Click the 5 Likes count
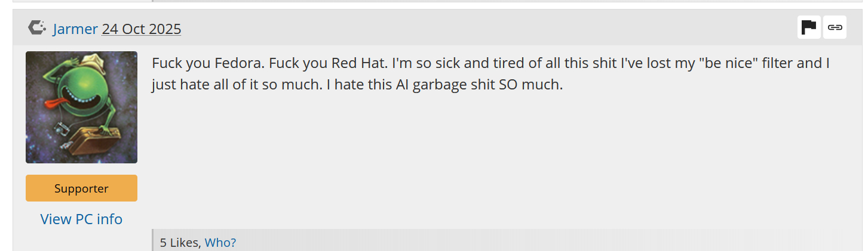 click(179, 243)
